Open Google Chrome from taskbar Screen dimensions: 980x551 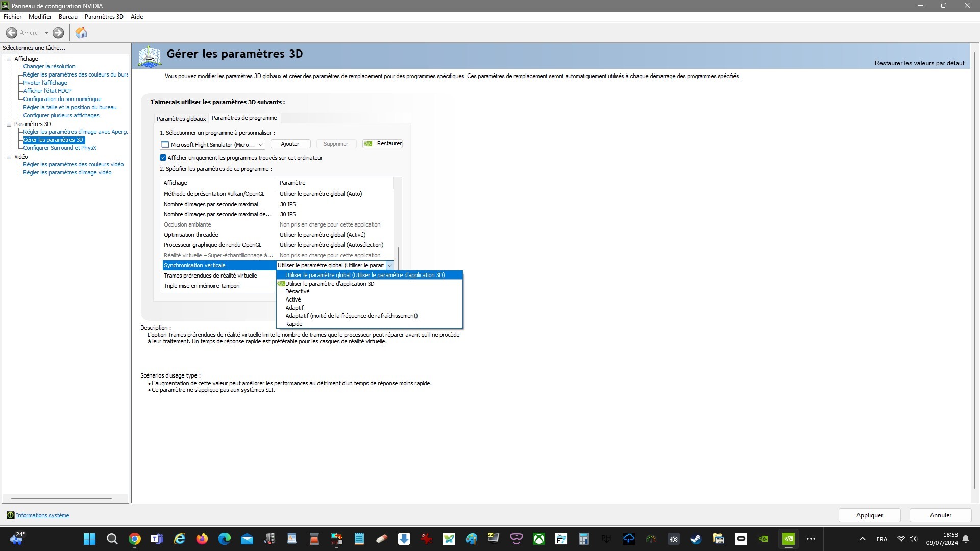click(135, 539)
